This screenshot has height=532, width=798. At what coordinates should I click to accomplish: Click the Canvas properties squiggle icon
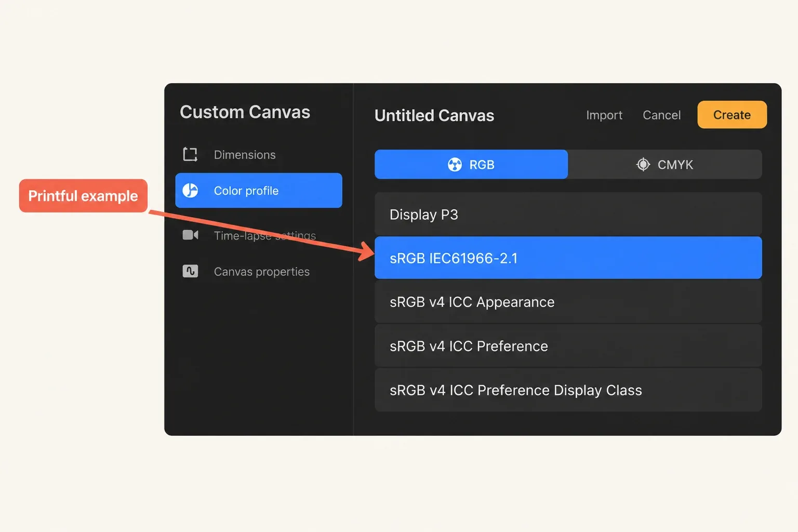tap(190, 271)
